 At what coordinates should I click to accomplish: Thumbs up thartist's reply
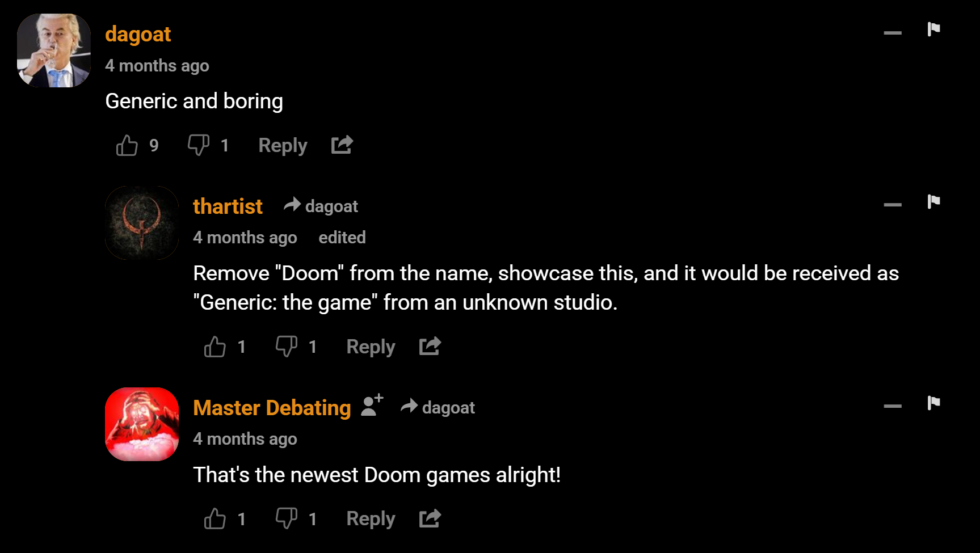(215, 347)
